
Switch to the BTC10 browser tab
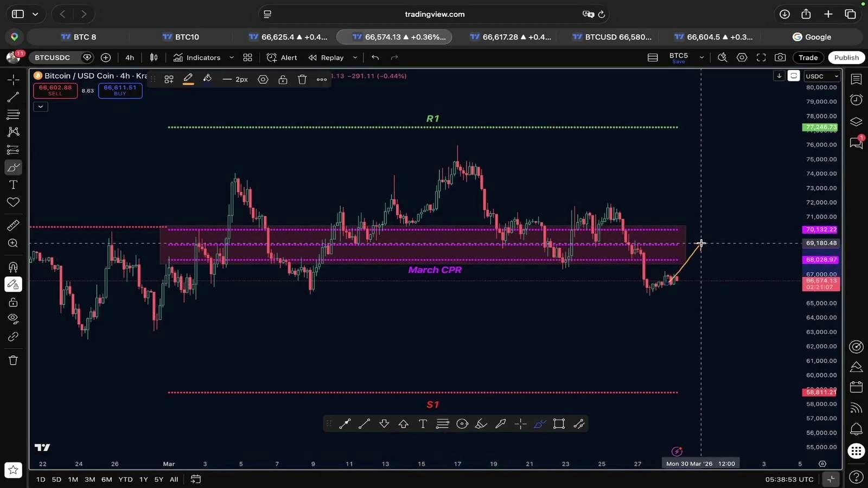coord(181,37)
